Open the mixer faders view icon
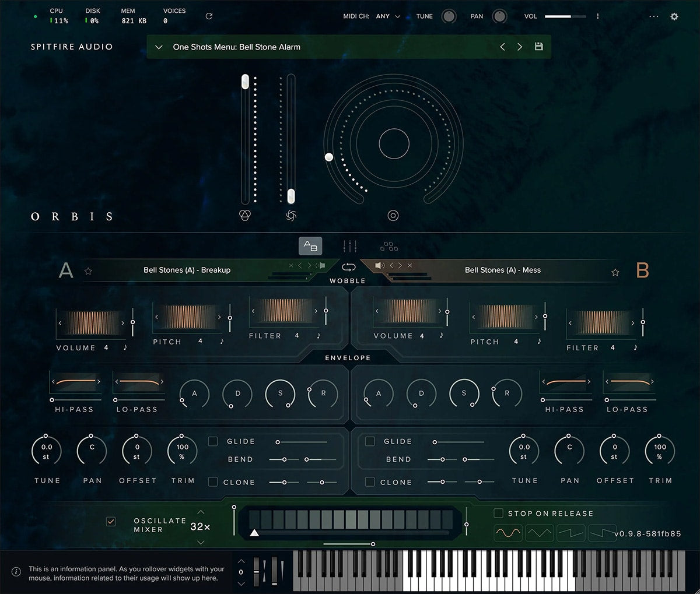 click(349, 245)
